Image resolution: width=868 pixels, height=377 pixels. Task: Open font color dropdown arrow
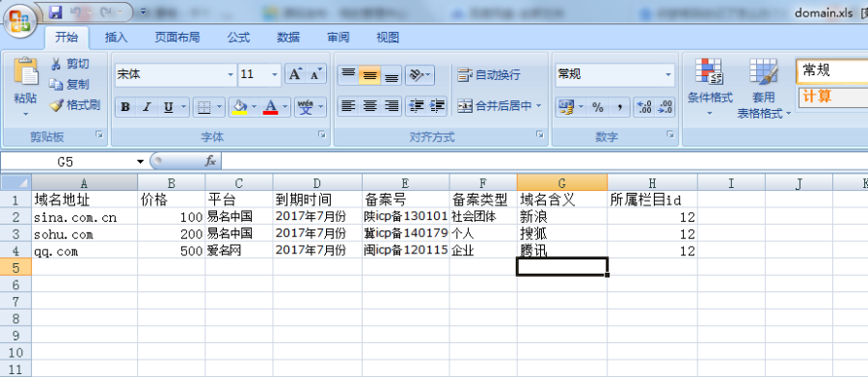click(285, 107)
